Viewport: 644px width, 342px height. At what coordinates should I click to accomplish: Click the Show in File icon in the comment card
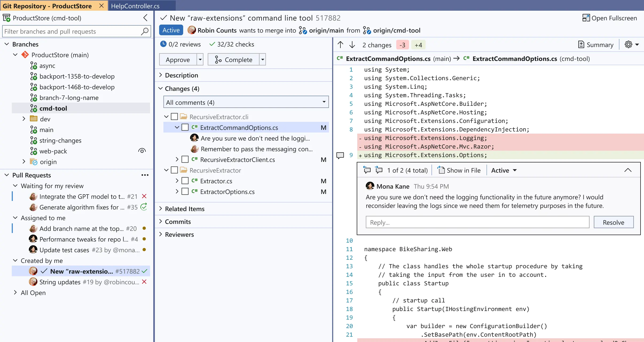pyautogui.click(x=441, y=170)
